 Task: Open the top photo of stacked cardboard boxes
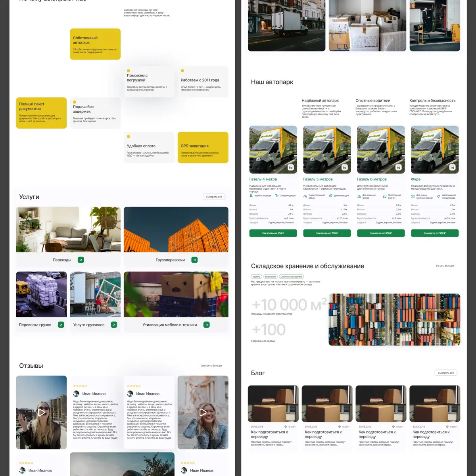367,25
